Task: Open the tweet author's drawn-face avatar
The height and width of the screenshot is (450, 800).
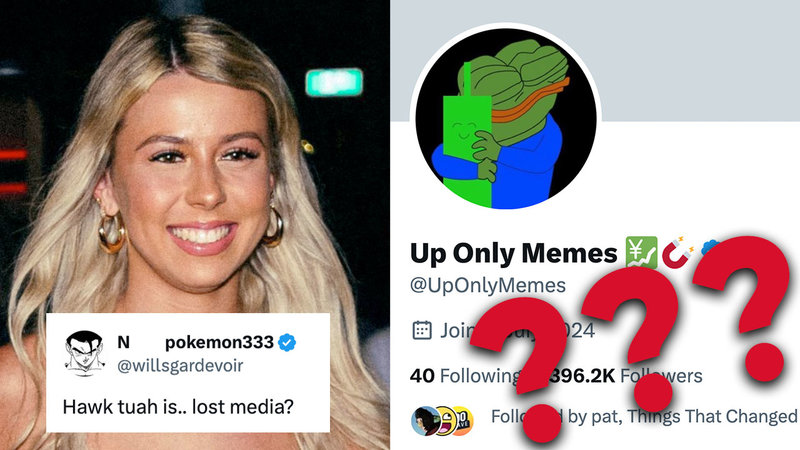Action: pos(84,352)
